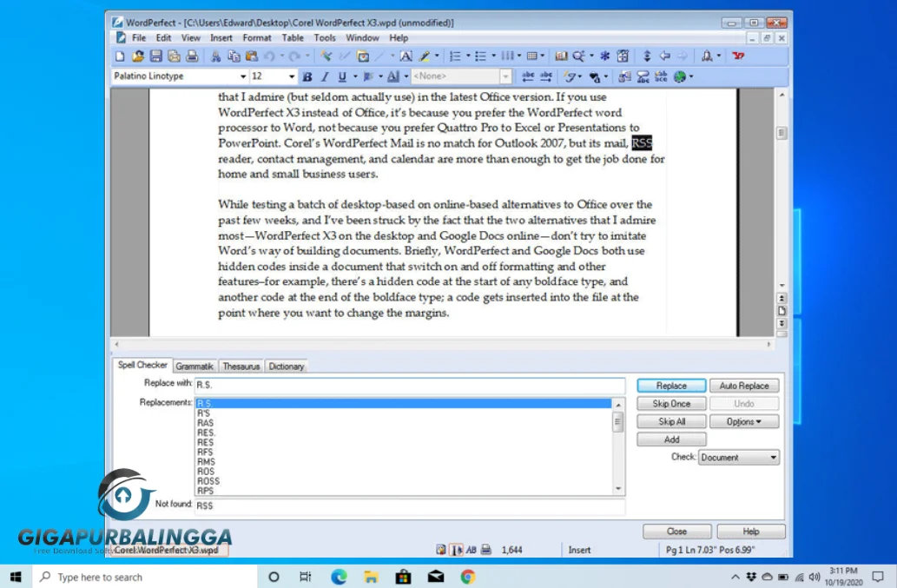Toggle bold formatting
The height and width of the screenshot is (588, 897).
click(x=307, y=76)
